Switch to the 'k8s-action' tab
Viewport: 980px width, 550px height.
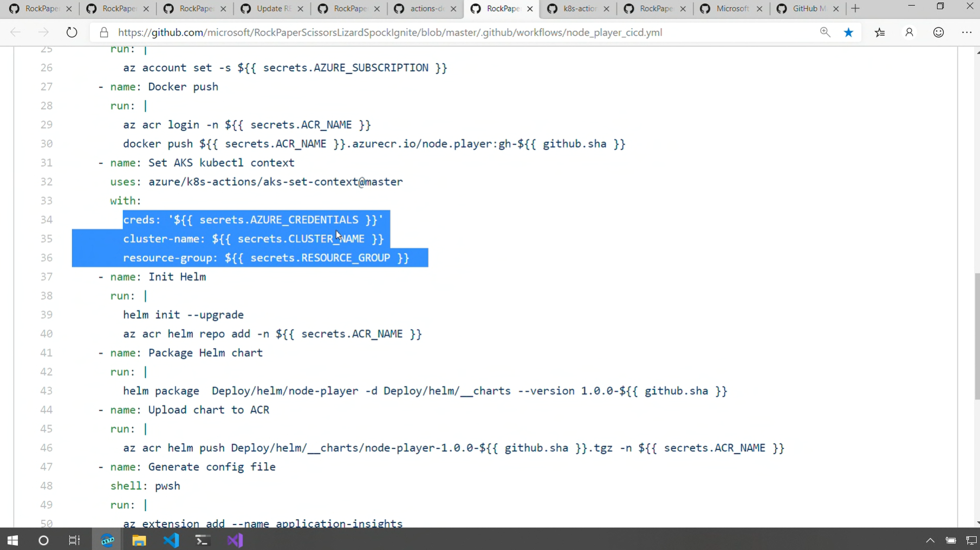[x=580, y=9]
